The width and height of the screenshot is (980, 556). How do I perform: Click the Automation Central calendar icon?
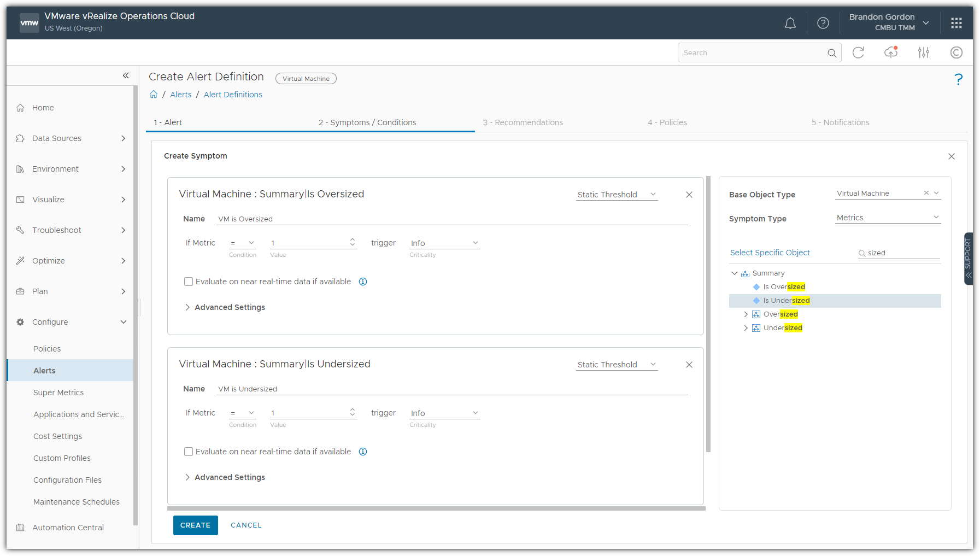pos(20,528)
